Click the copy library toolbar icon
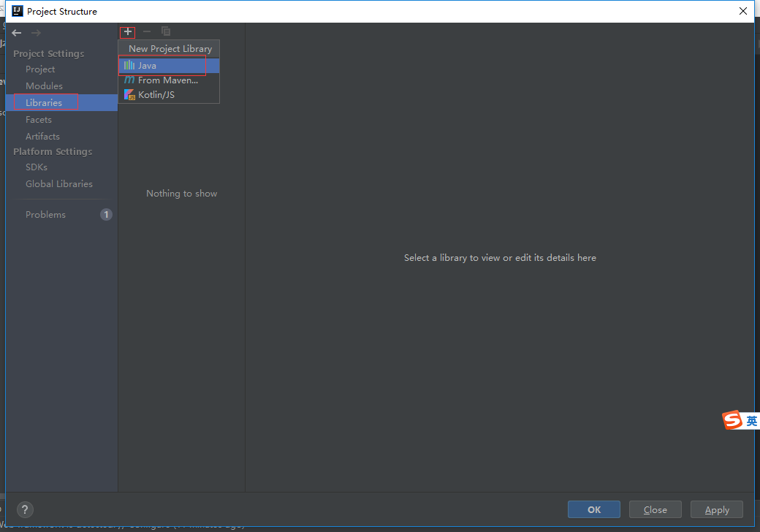The width and height of the screenshot is (760, 532). (x=166, y=32)
